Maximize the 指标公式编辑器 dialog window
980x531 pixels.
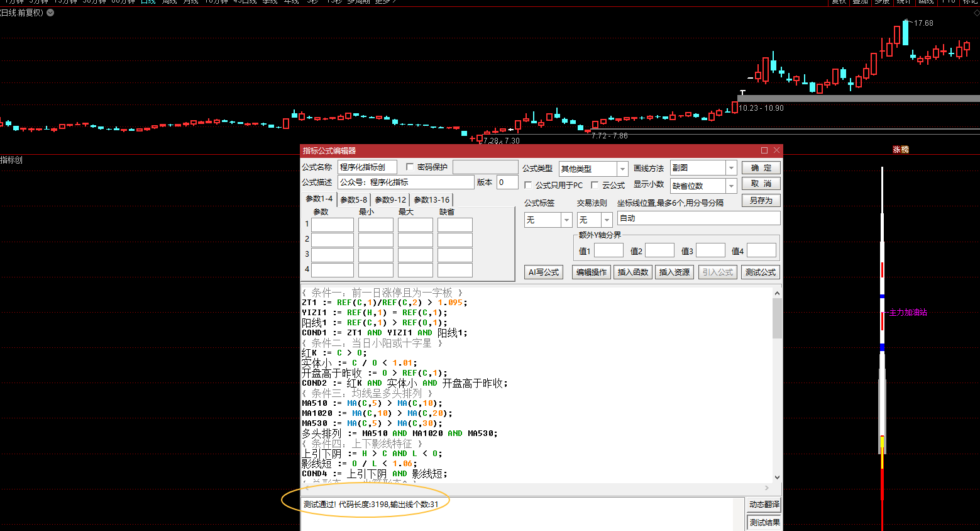(x=764, y=150)
